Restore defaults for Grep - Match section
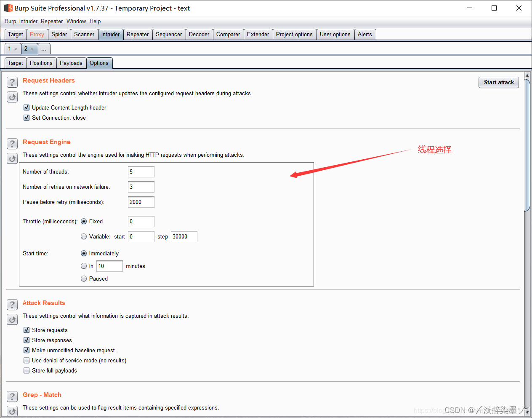Image resolution: width=532 pixels, height=418 pixels. coord(12,411)
